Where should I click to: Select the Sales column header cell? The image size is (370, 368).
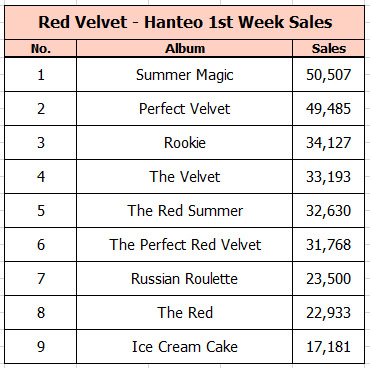tap(329, 49)
